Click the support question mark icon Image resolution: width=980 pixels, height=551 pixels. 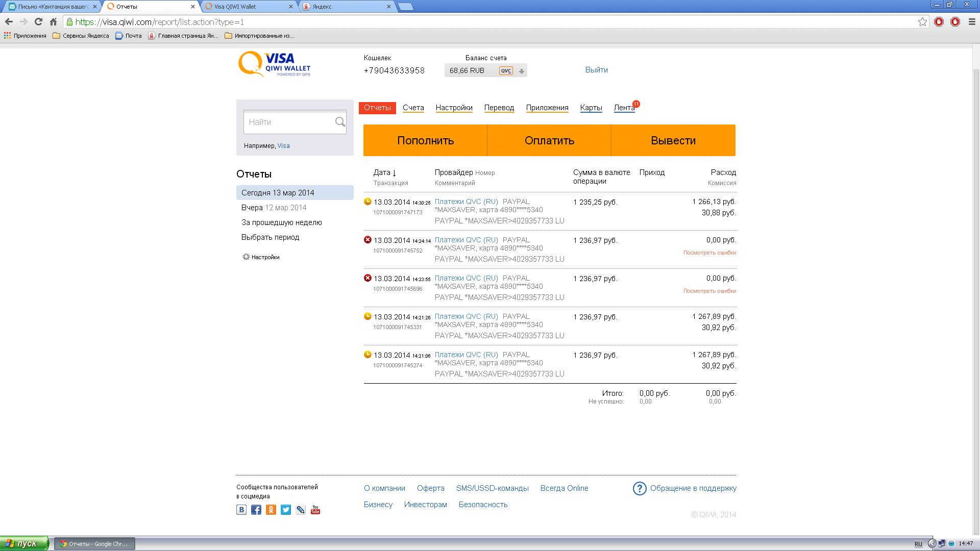coord(640,489)
